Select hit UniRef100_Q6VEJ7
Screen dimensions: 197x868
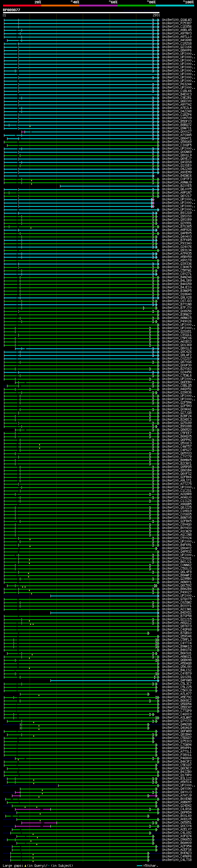[177, 159]
